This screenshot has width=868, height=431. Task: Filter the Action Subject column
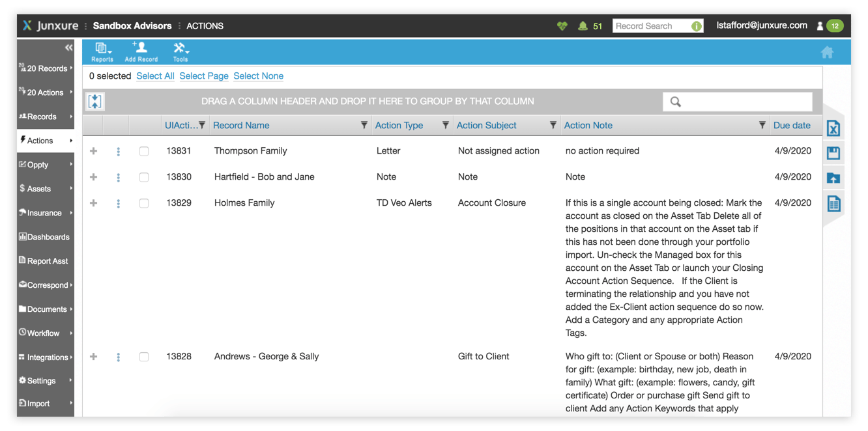point(553,125)
